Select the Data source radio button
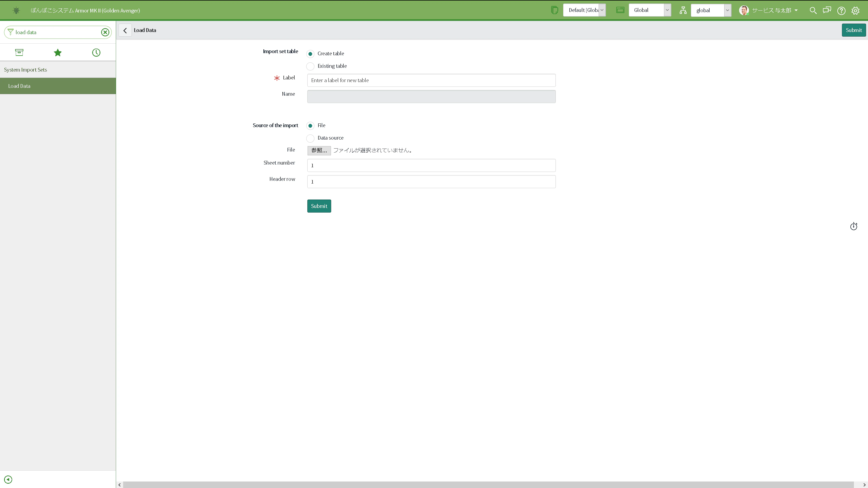 point(310,138)
